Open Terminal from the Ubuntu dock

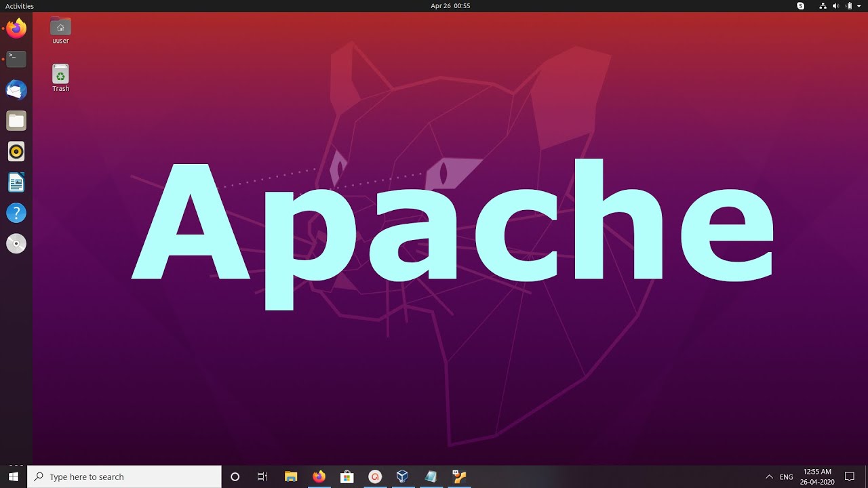coord(16,59)
